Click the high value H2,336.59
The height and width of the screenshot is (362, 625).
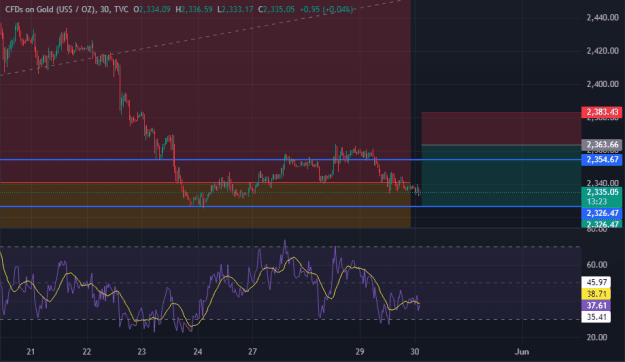click(x=194, y=9)
